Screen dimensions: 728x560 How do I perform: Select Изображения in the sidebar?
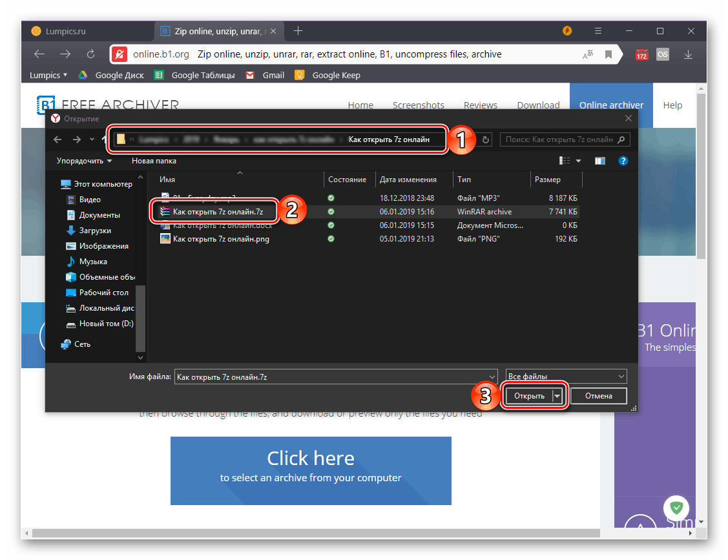pyautogui.click(x=98, y=245)
